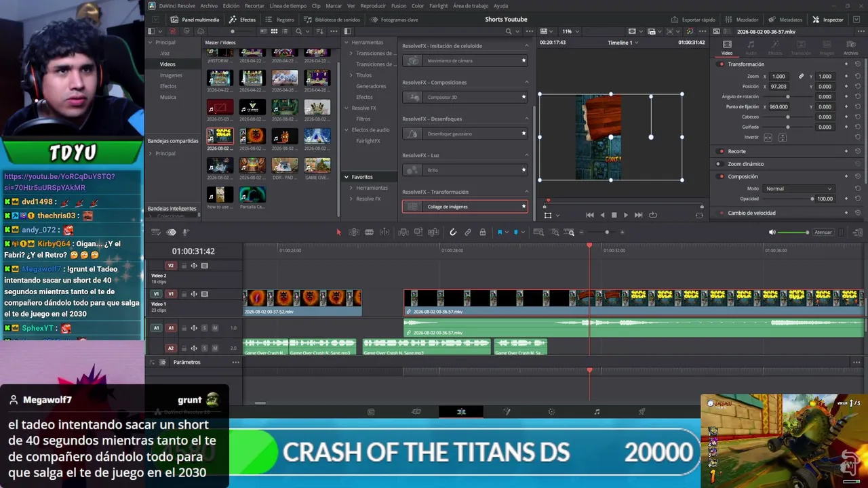Play in reverse in the viewer

pos(602,215)
